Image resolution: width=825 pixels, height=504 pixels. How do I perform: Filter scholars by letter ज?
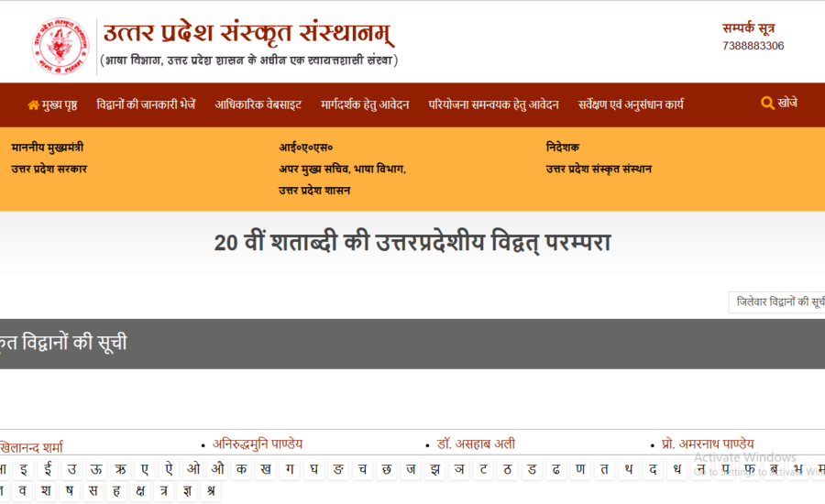click(411, 469)
